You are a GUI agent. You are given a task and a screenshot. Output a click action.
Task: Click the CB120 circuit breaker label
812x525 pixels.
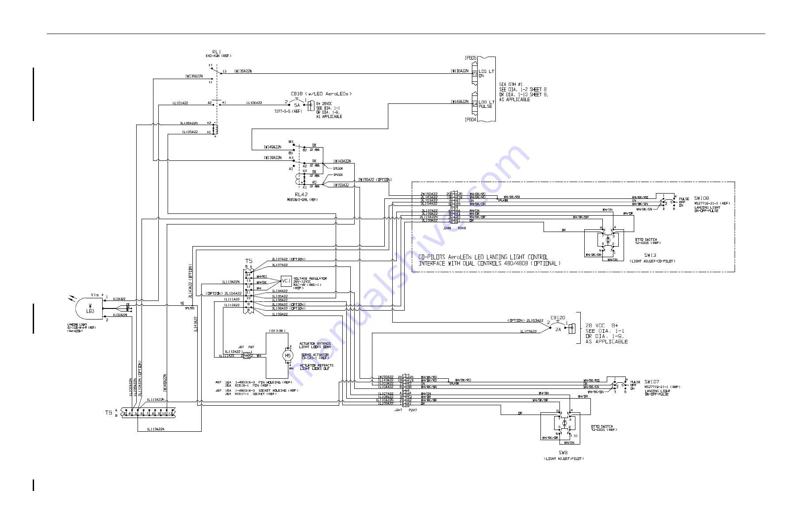point(558,318)
